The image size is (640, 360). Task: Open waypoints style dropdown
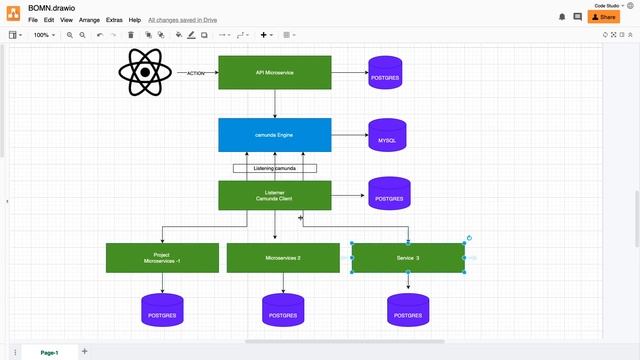click(243, 35)
